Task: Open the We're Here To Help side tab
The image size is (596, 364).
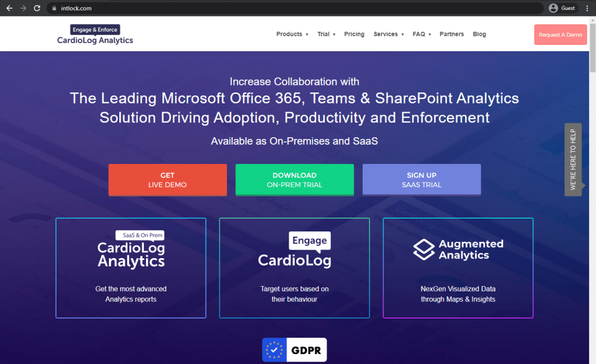Action: point(573,158)
